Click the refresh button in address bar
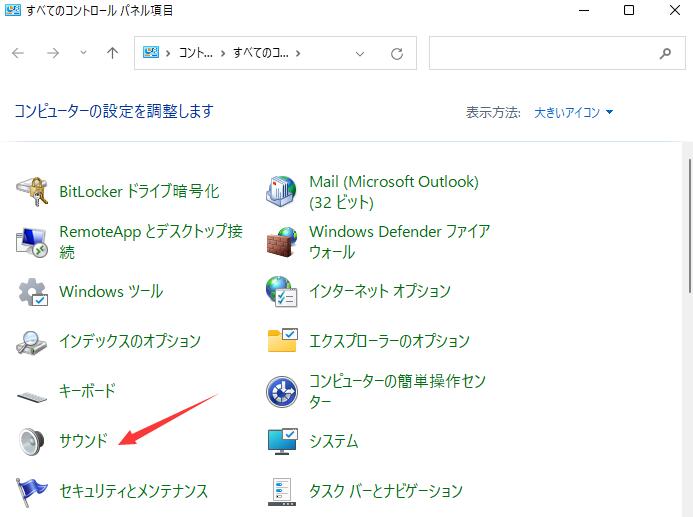Image resolution: width=693 pixels, height=517 pixels. click(397, 53)
